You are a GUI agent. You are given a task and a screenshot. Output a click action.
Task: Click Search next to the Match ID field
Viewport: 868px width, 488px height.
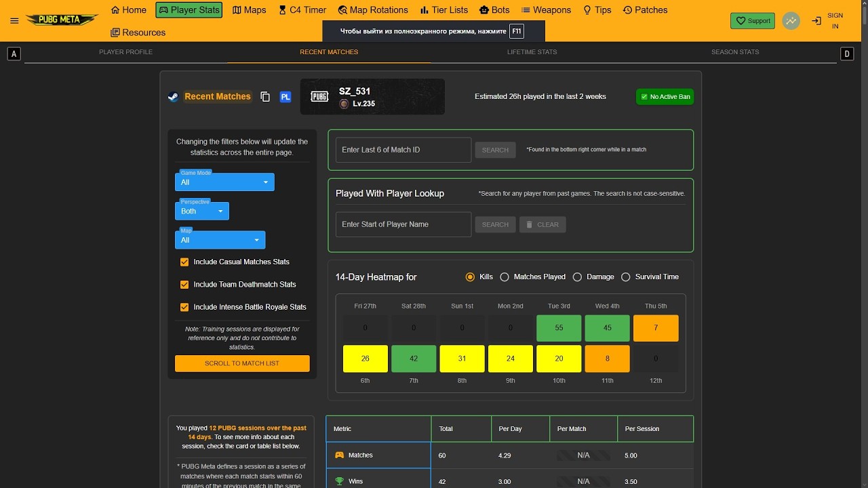(495, 150)
